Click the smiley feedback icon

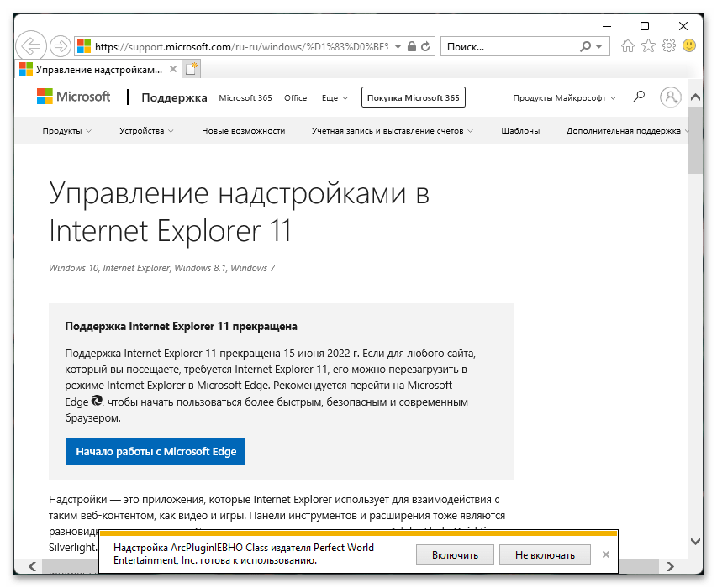(688, 45)
